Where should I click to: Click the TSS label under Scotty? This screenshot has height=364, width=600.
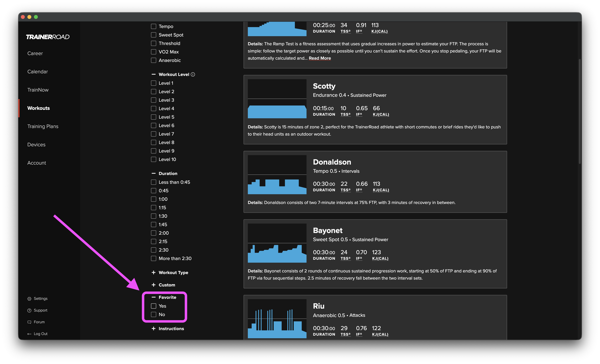pyautogui.click(x=345, y=114)
